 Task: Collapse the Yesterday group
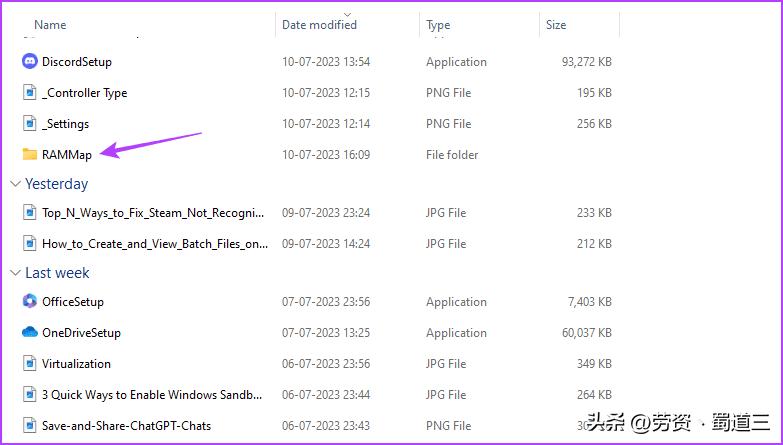16,184
